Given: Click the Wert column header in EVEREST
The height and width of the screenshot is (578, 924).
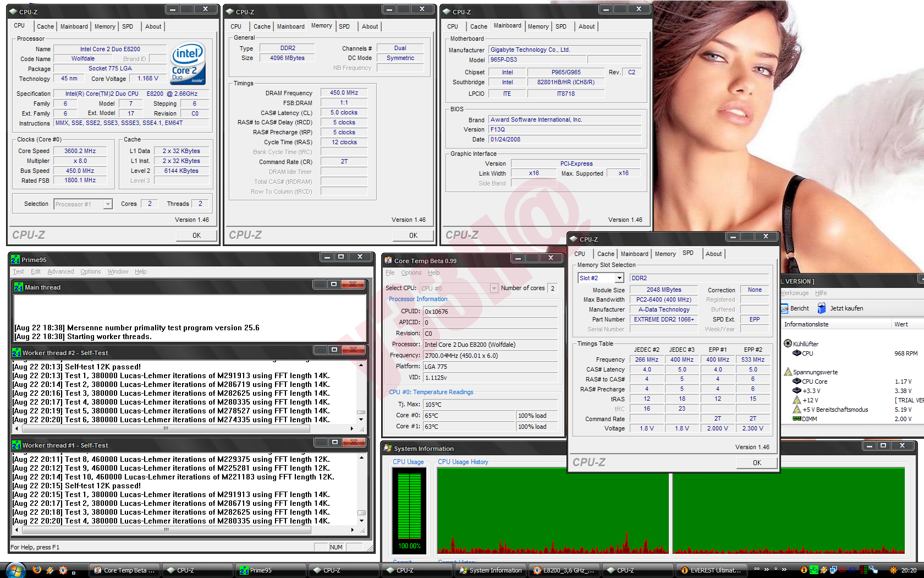Looking at the screenshot, I should point(908,324).
